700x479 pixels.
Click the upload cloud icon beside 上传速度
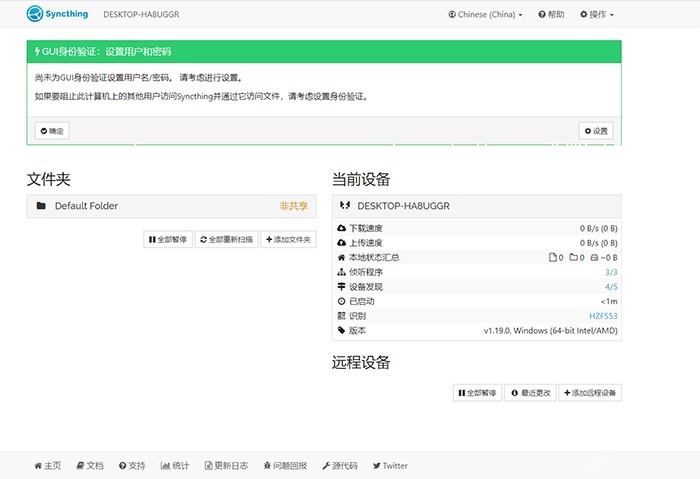[342, 243]
